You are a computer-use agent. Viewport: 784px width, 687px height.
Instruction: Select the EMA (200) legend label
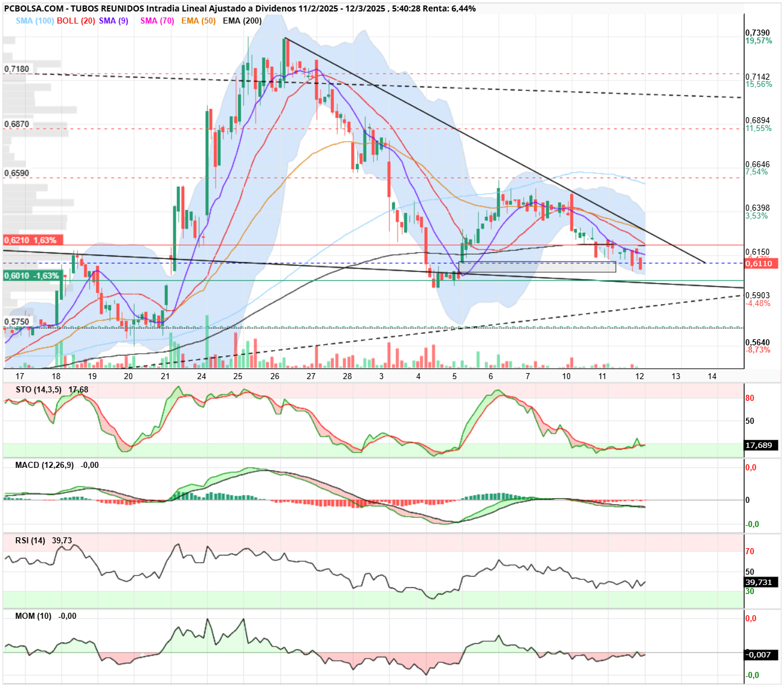[x=242, y=21]
